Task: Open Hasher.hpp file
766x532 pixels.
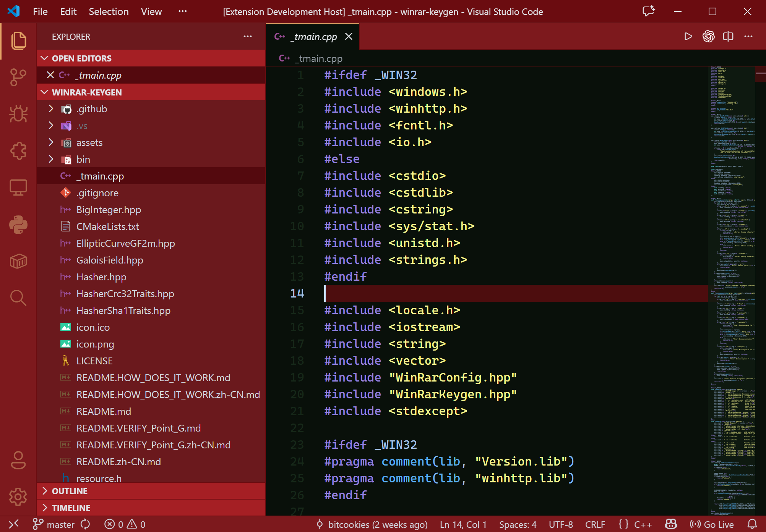Action: pyautogui.click(x=151, y=277)
